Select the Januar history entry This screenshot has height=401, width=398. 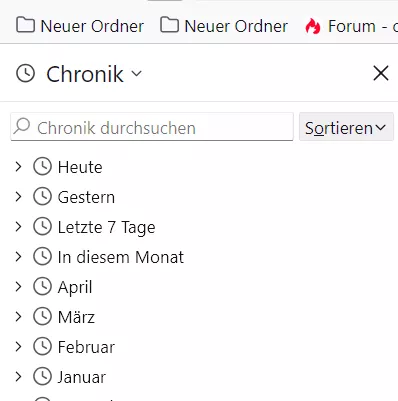point(82,377)
